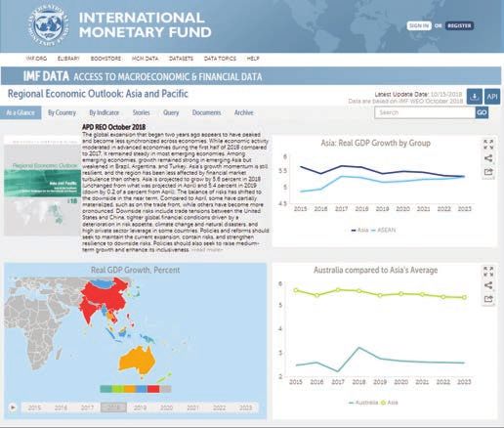Toggle the ASEAN series in the legend
The image size is (504, 428).
(x=383, y=230)
